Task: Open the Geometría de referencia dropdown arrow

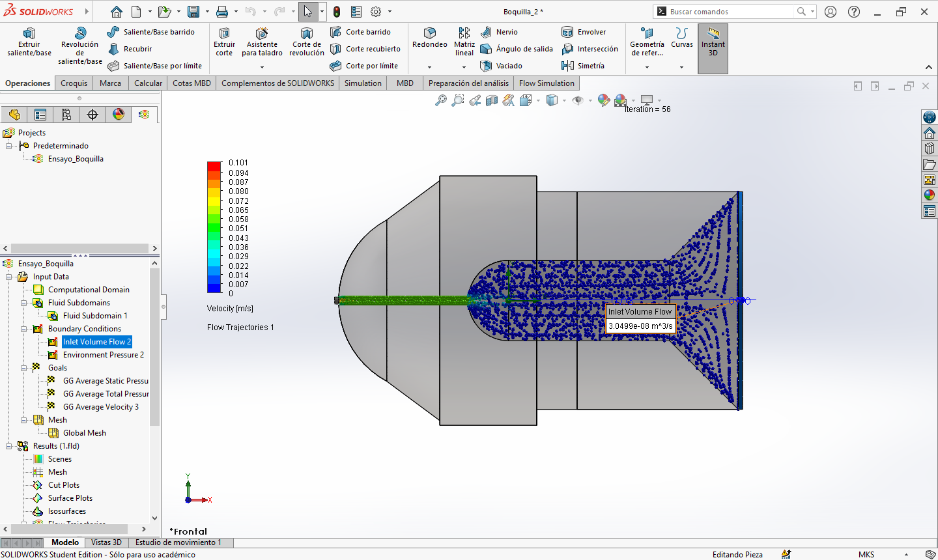Action: [647, 67]
